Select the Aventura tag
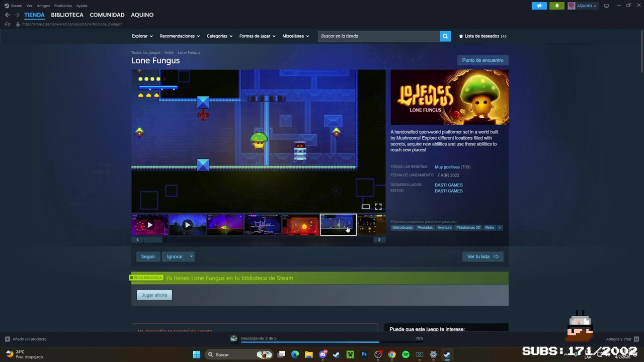Screen dimensions: 644x362 pyautogui.click(x=444, y=228)
